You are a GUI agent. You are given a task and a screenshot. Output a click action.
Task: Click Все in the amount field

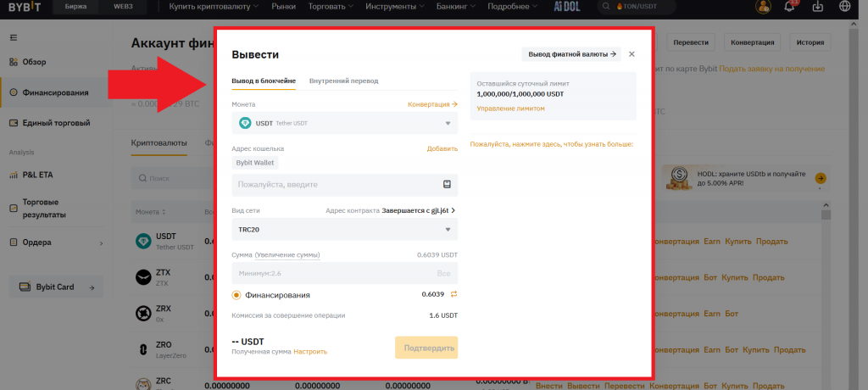pyautogui.click(x=443, y=274)
